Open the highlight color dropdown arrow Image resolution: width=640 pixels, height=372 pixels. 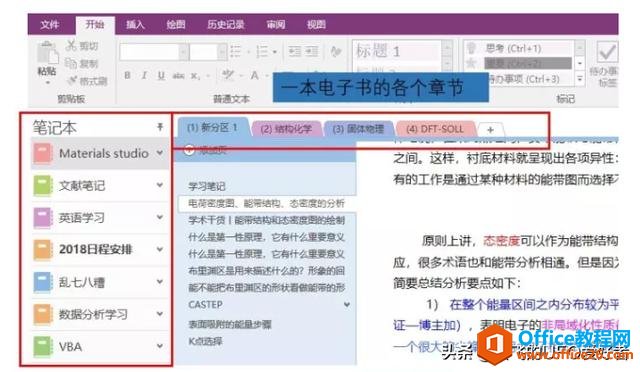click(x=241, y=76)
